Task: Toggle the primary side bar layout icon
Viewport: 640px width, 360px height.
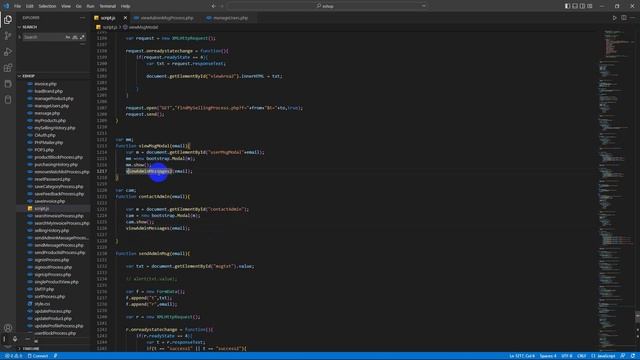Action: point(567,6)
